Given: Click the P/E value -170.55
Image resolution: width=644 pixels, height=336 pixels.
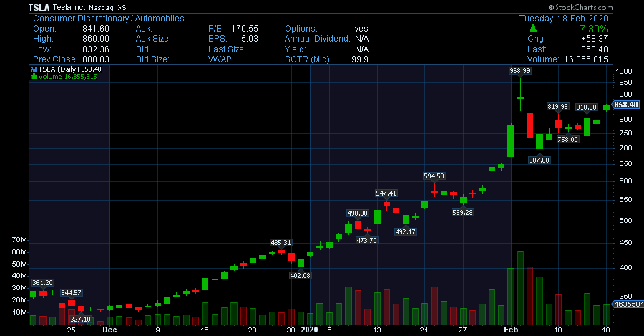Looking at the screenshot, I should (243, 29).
